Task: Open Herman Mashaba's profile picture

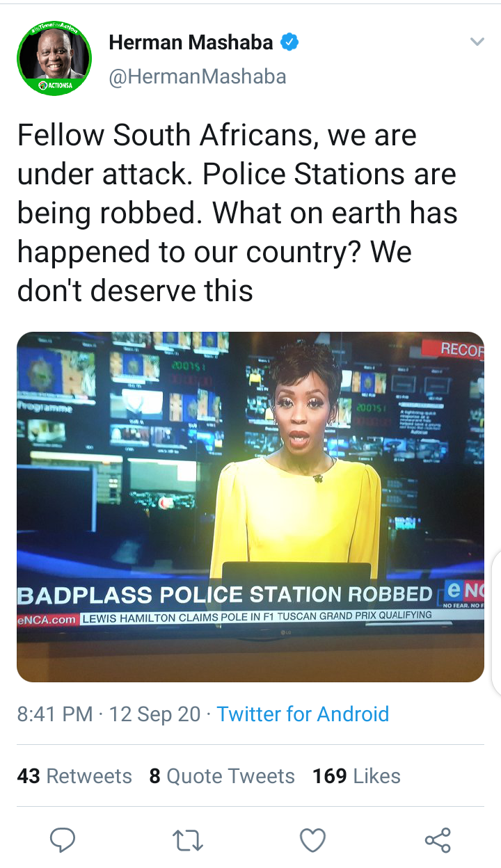Action: coord(54,58)
